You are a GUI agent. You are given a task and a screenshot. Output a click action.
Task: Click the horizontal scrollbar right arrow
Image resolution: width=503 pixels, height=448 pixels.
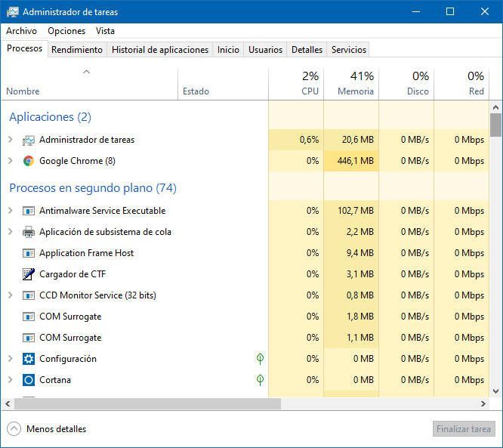click(483, 403)
